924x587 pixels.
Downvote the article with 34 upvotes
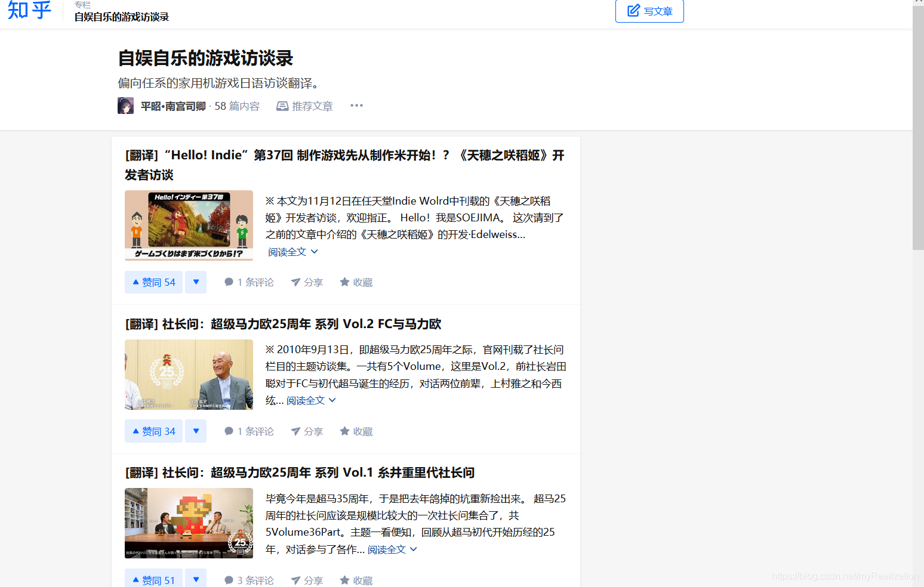click(196, 431)
